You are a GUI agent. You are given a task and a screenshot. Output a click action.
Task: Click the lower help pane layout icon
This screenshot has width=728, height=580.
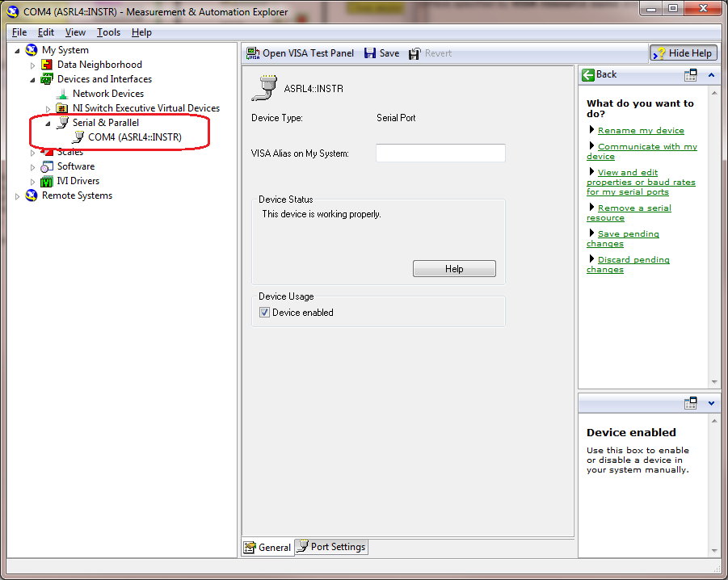691,403
